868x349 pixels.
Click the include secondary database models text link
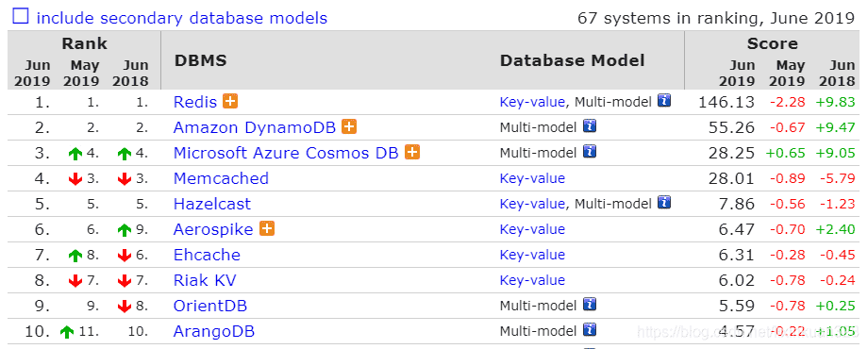[x=181, y=18]
